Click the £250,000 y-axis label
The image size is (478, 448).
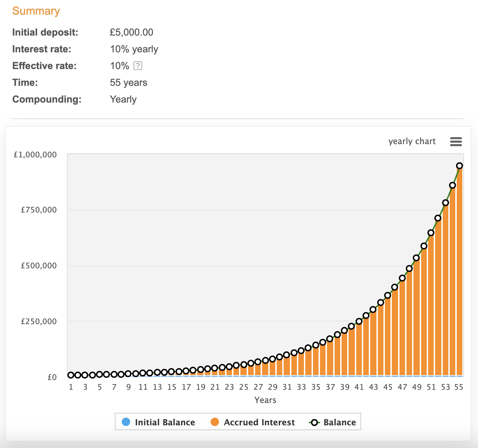[39, 321]
